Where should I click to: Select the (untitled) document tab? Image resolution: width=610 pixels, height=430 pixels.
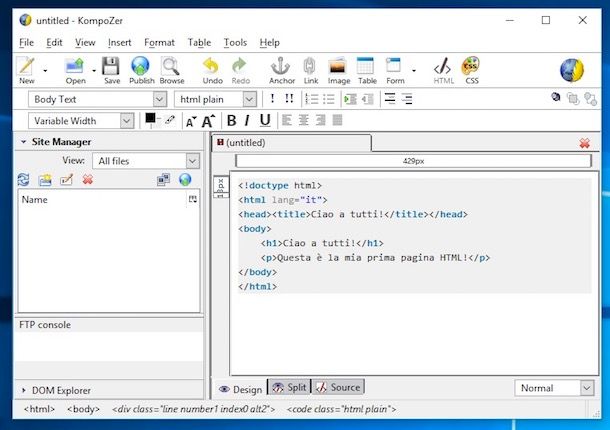click(x=292, y=143)
